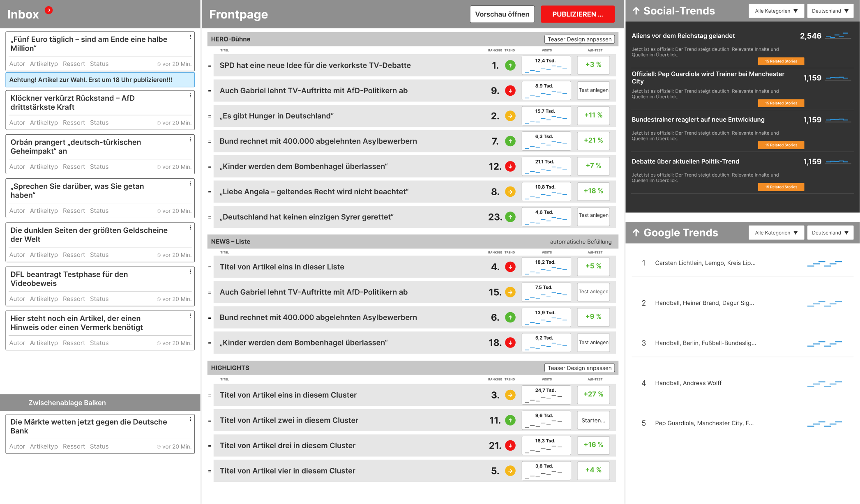This screenshot has width=860, height=504.
Task: Click red down trend icon for HERO 'Auch Gabriel lehnt' row
Action: coord(510,91)
